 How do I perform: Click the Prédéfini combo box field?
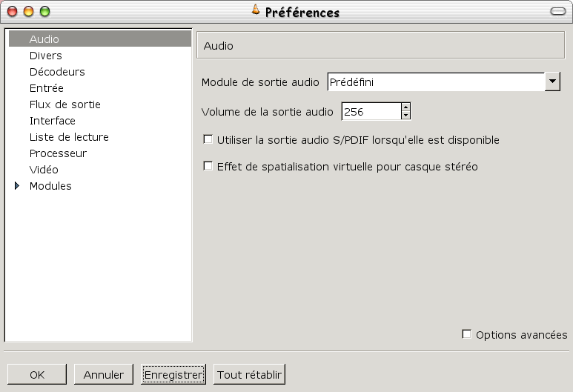(436, 82)
